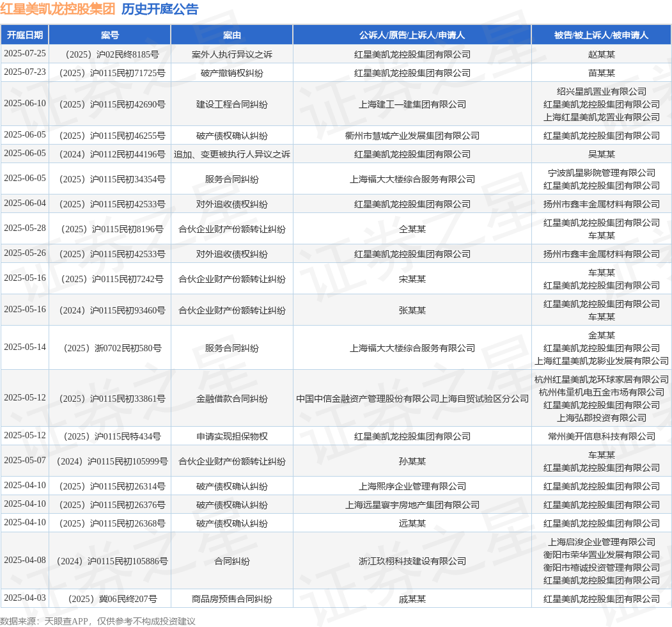Click the cause 商品房预售合同纠纷
Image resolution: width=672 pixels, height=627 pixels.
coord(232,599)
